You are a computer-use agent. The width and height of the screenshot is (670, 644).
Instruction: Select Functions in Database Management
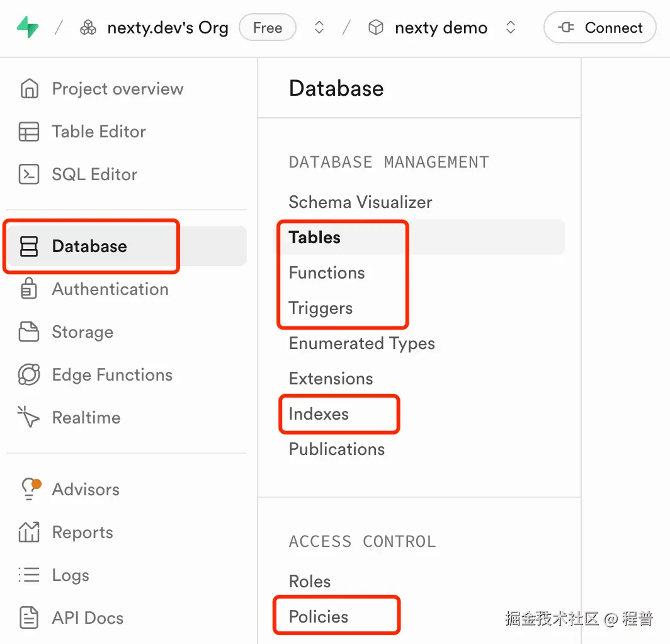click(x=327, y=273)
